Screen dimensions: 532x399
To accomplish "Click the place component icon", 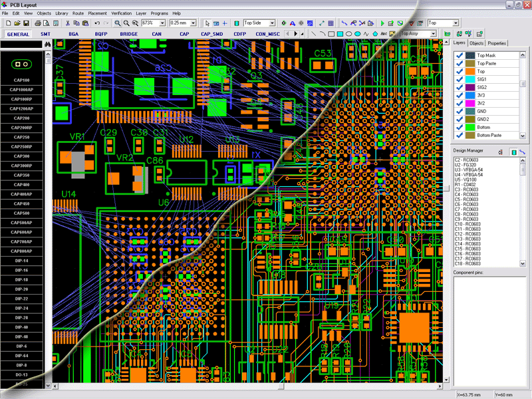I will pos(237,23).
